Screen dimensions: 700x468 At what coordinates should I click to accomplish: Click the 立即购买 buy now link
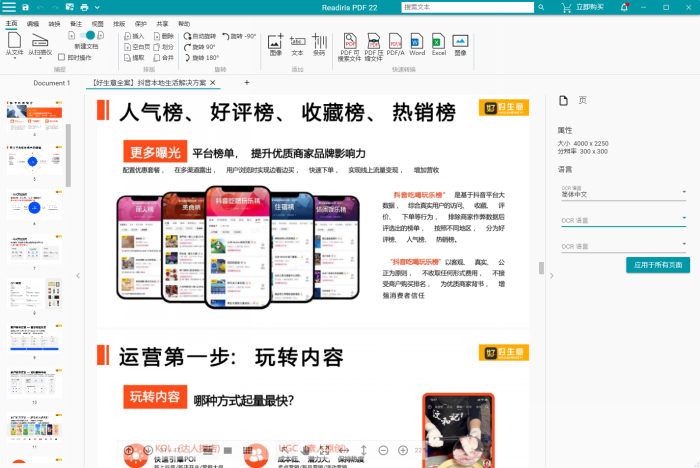pos(590,7)
